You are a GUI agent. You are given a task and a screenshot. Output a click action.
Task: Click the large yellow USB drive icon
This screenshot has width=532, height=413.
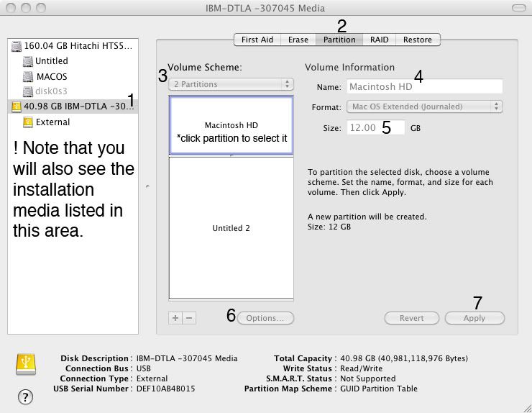coord(26,364)
